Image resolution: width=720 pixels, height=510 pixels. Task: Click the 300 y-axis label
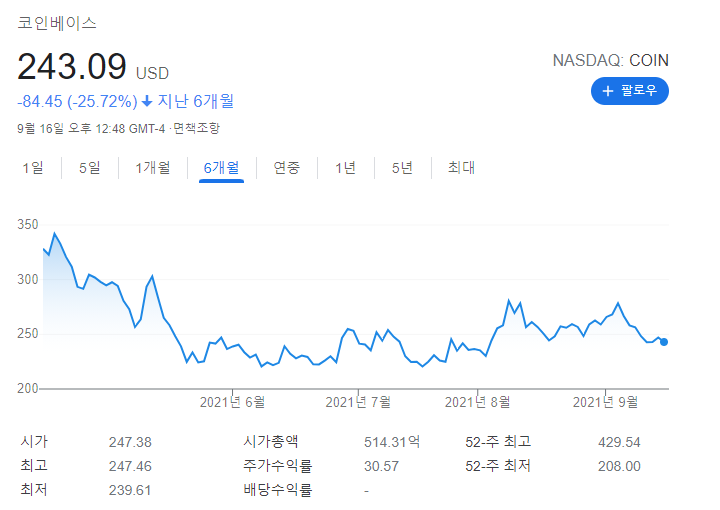(28, 279)
